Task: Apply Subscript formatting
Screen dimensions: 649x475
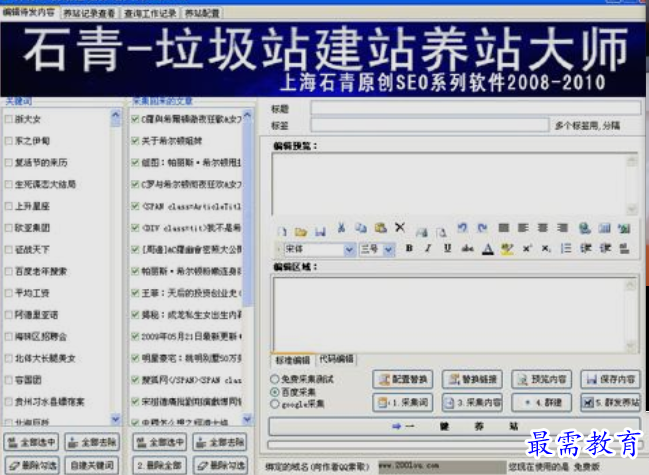Action: click(x=546, y=248)
